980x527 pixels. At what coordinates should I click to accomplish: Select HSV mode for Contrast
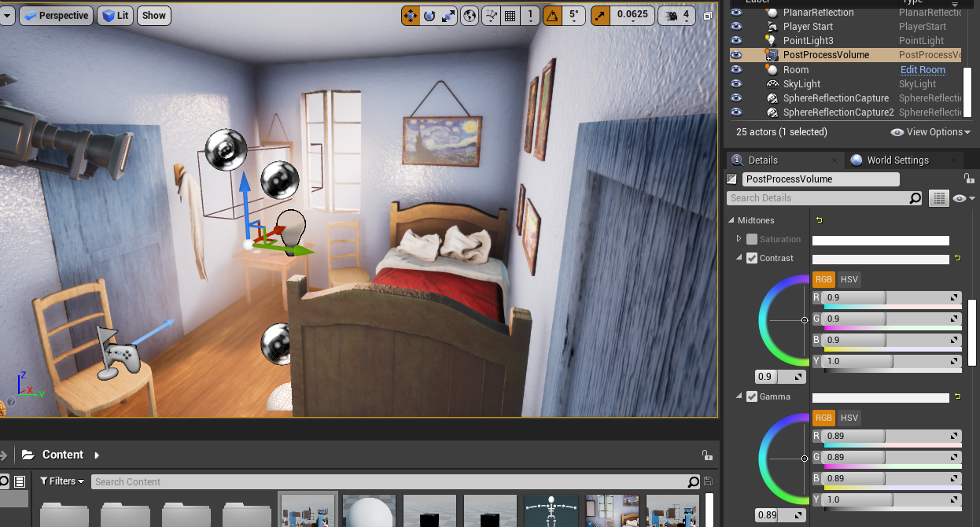(849, 279)
